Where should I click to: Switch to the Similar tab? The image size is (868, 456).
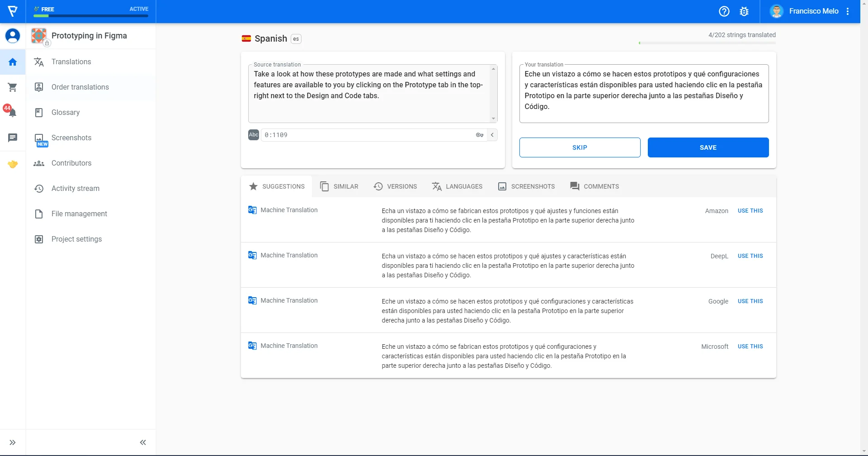point(339,186)
